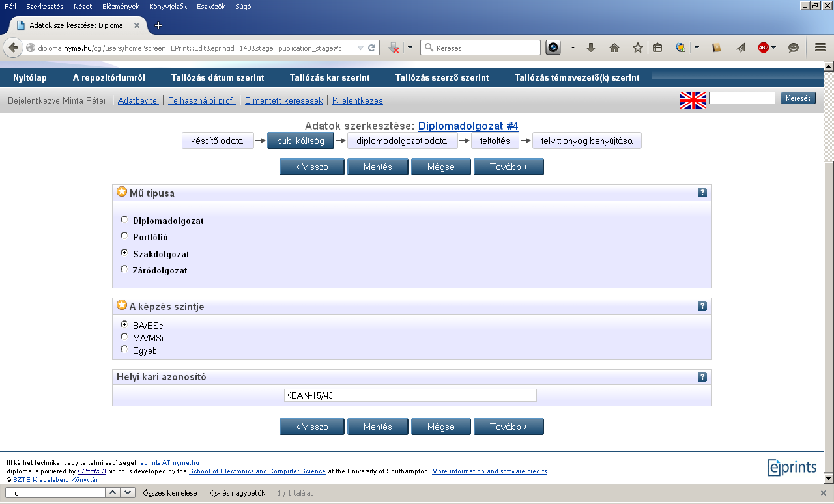Click the chat smiley toolbar icon
This screenshot has height=504, width=834.
794,48
